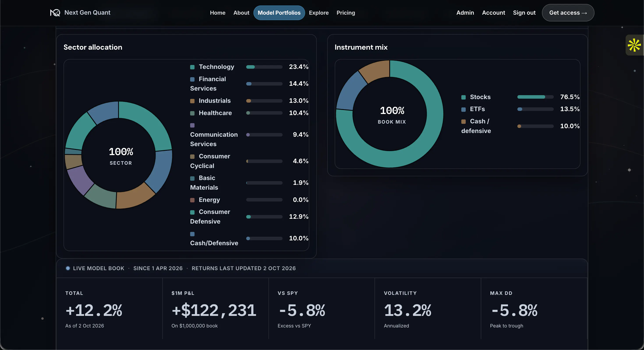Click Sign out

524,13
